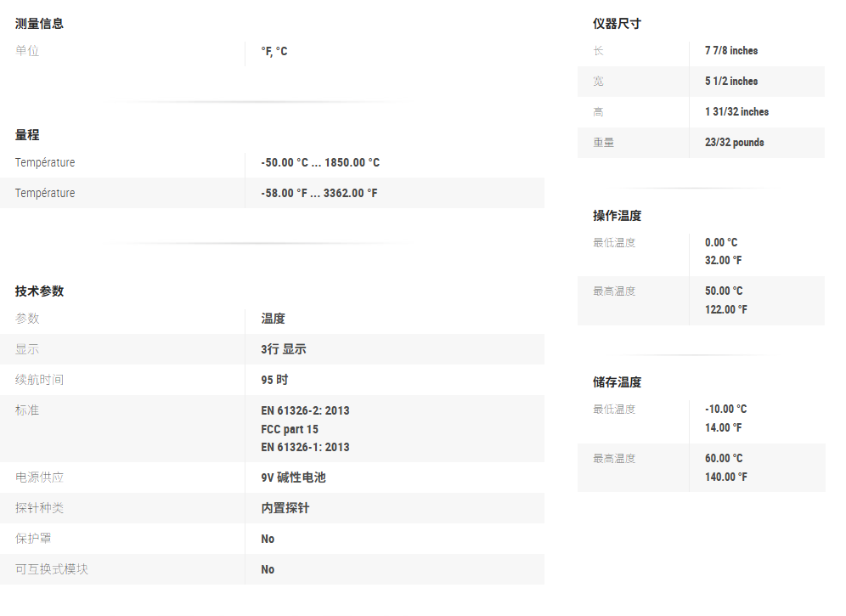Select the 122.00 °F maximum operating temperature
This screenshot has width=846, height=616.
point(726,309)
